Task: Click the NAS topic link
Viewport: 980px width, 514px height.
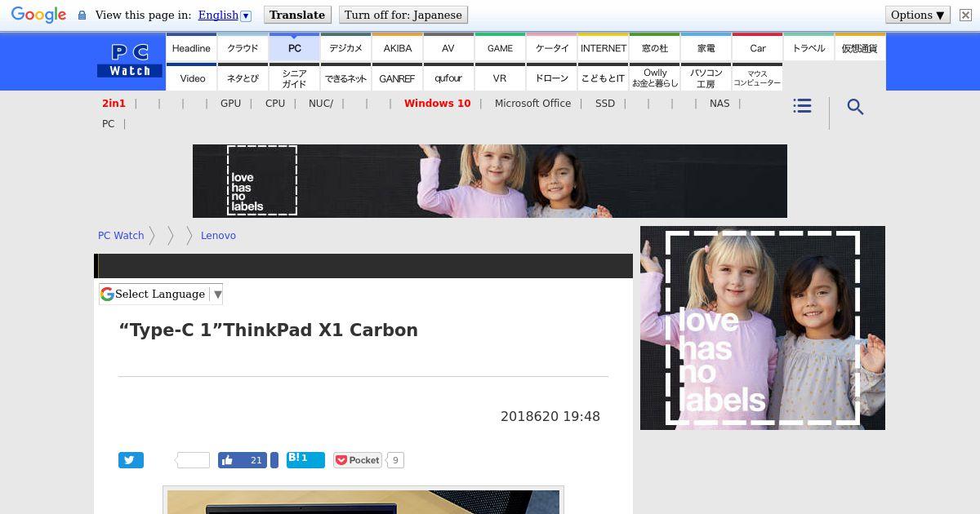Action: (x=719, y=103)
